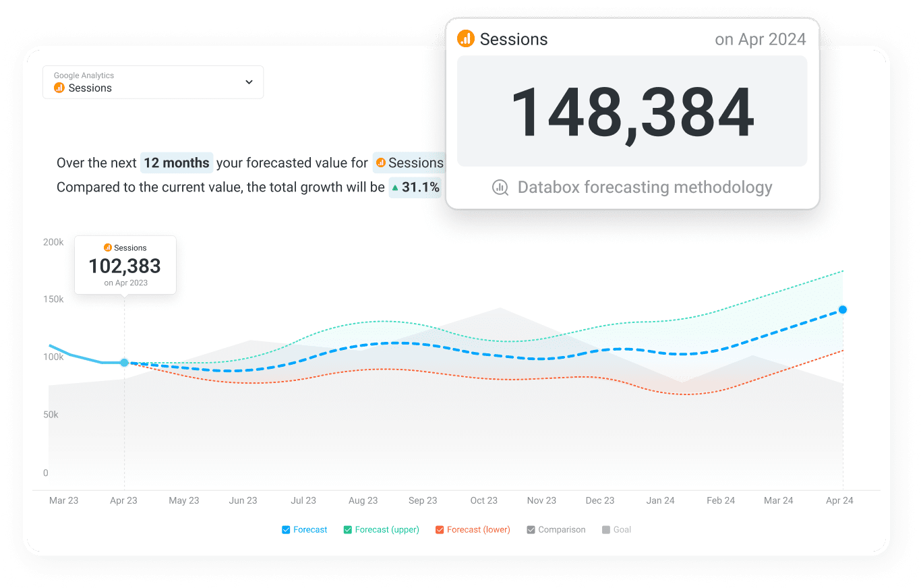Click the chart icon beside Databox forecasting methodology
Screen dimensions: 921x588
[x=500, y=187]
